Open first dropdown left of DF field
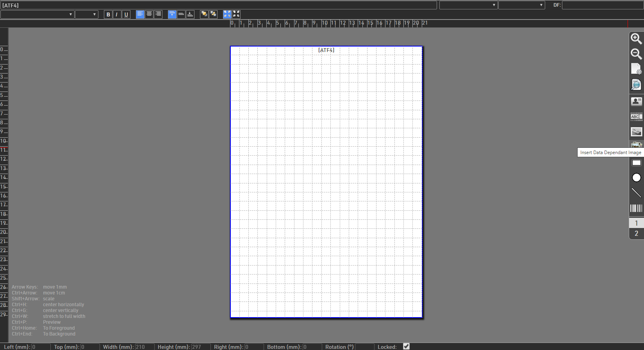The image size is (644, 350). coord(468,5)
